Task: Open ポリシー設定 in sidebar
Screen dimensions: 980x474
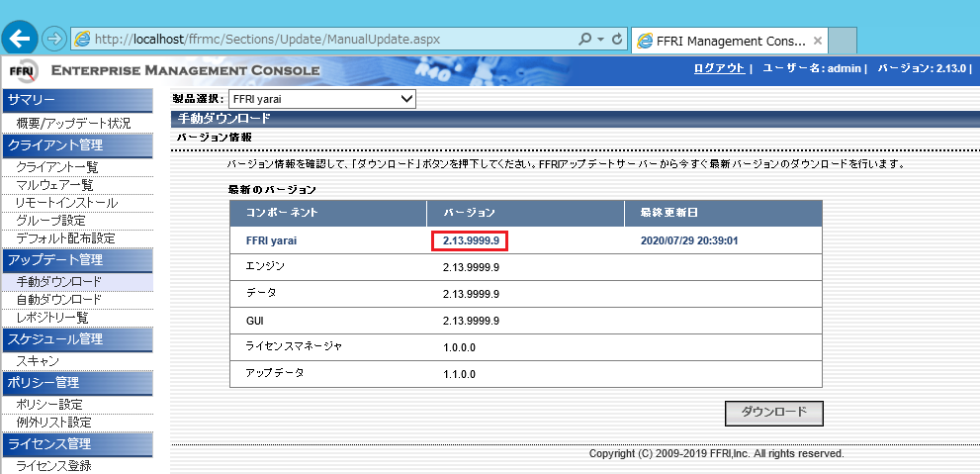Action: click(48, 405)
